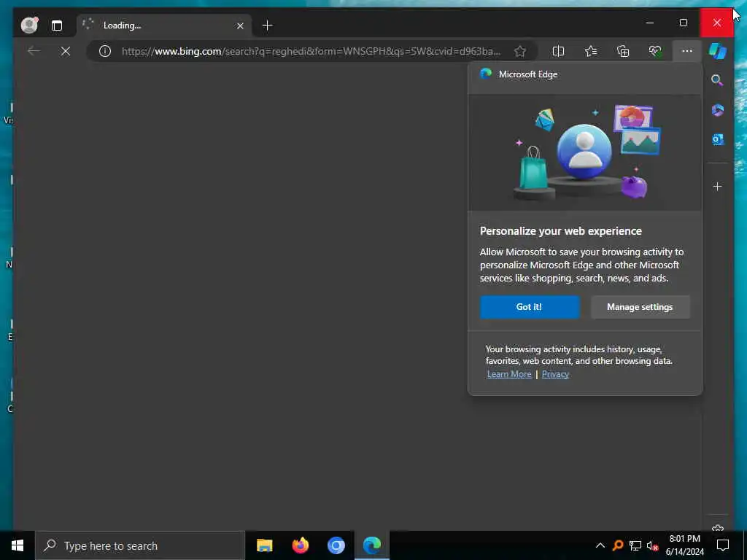Click the Got it! button
747x560 pixels.
[x=530, y=307]
